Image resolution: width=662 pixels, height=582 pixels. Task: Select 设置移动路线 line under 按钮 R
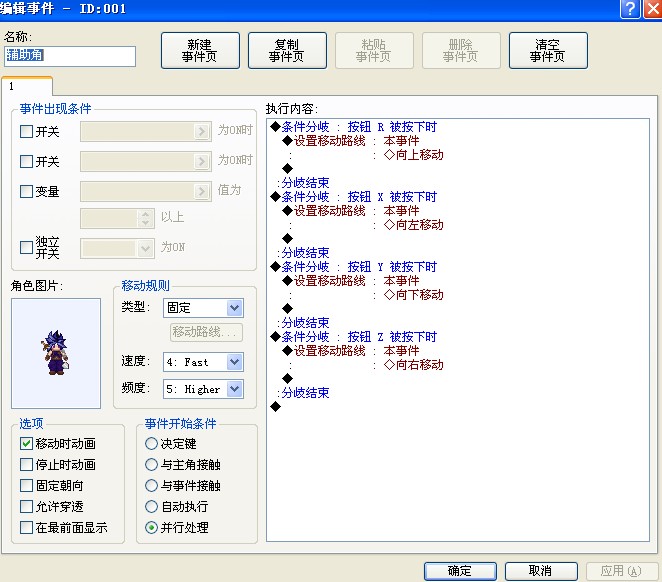click(351, 141)
